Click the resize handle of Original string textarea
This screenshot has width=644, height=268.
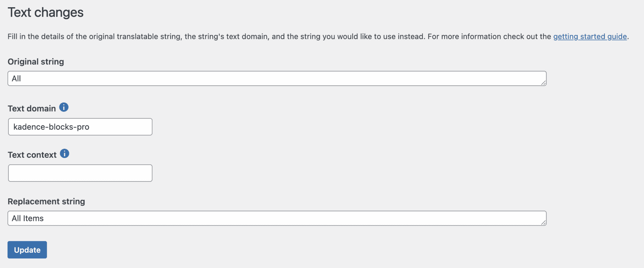[544, 83]
